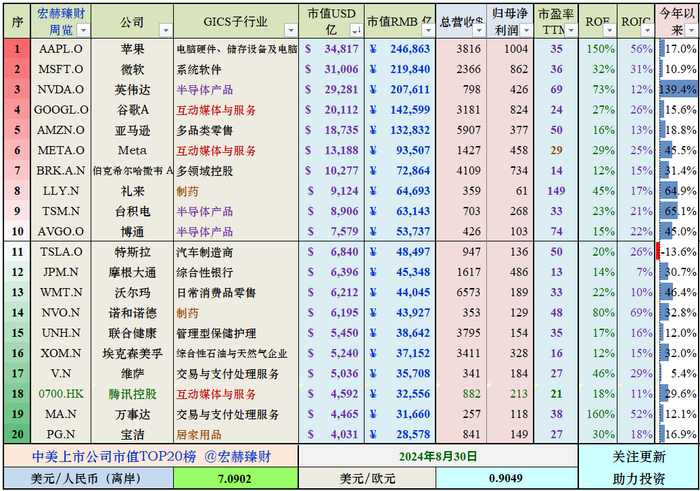This screenshot has height=491, width=700.
Task: Click revenue cell 6573 for Walmart
Action: coord(461,292)
